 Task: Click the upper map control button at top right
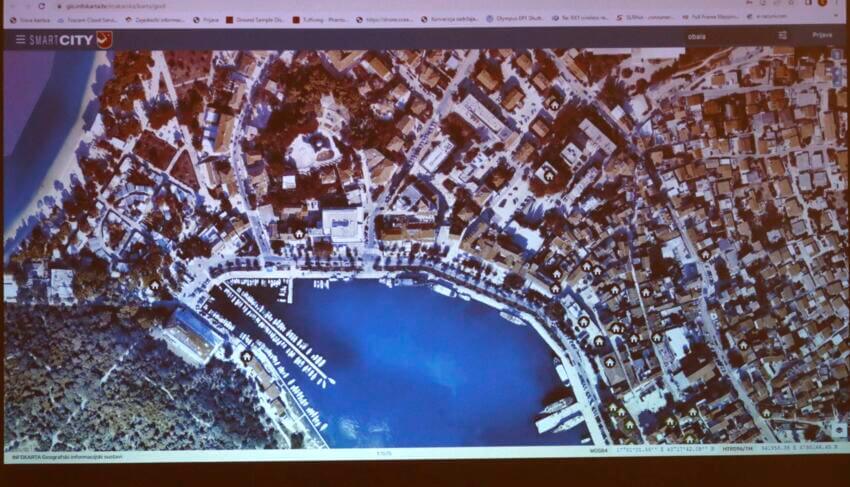coord(837,58)
